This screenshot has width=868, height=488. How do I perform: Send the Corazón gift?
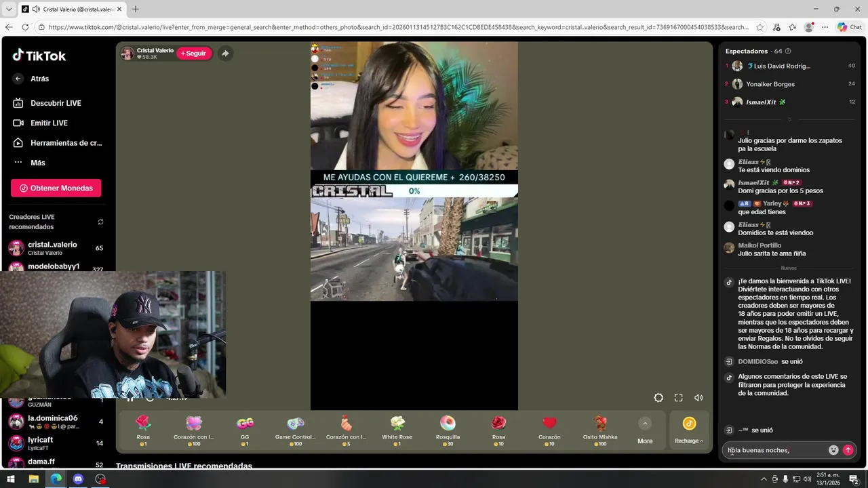pos(549,431)
